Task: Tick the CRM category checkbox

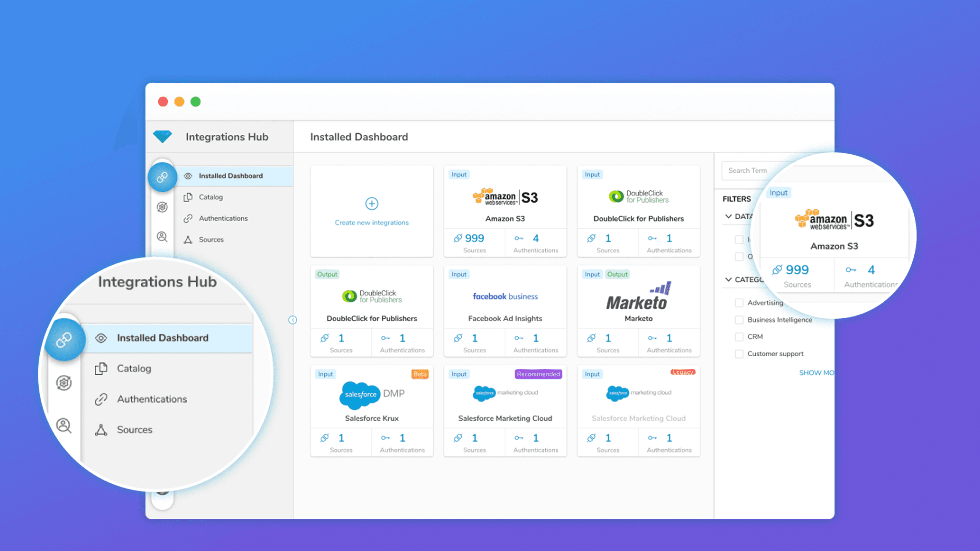Action: 739,337
